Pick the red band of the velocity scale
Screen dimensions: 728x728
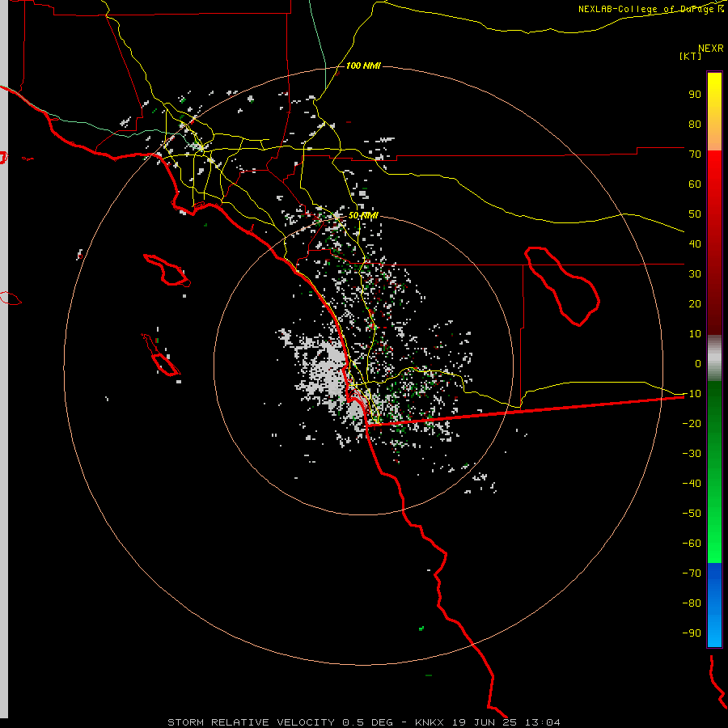pyautogui.click(x=714, y=243)
